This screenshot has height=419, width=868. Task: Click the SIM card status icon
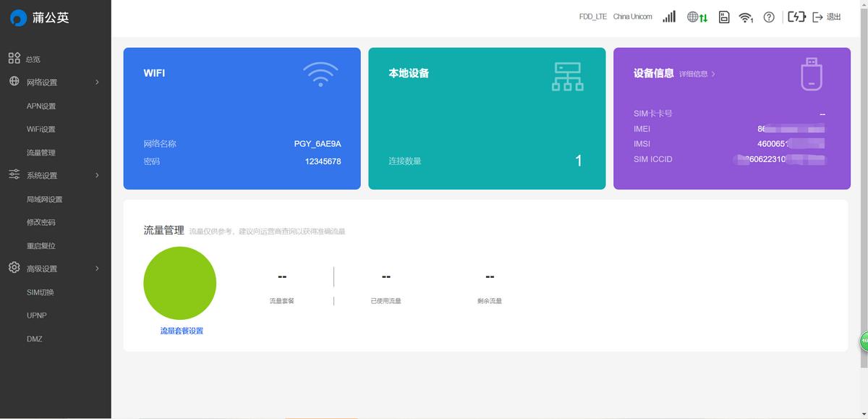pos(724,15)
